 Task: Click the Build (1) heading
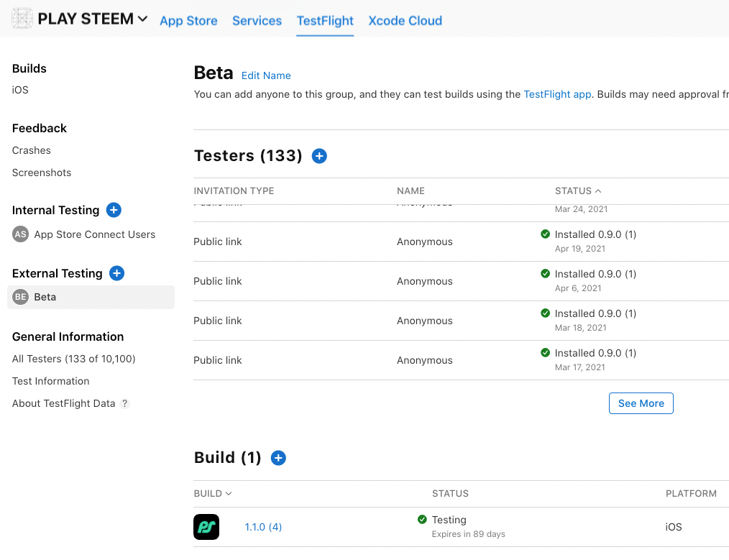coord(228,458)
